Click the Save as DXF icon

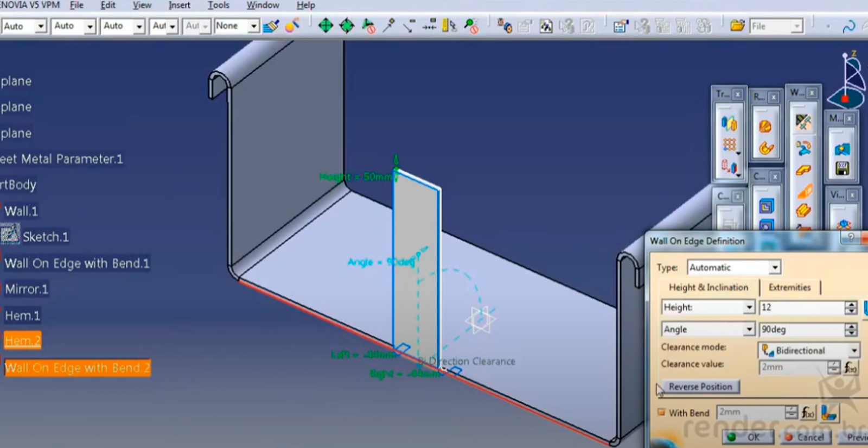(842, 169)
